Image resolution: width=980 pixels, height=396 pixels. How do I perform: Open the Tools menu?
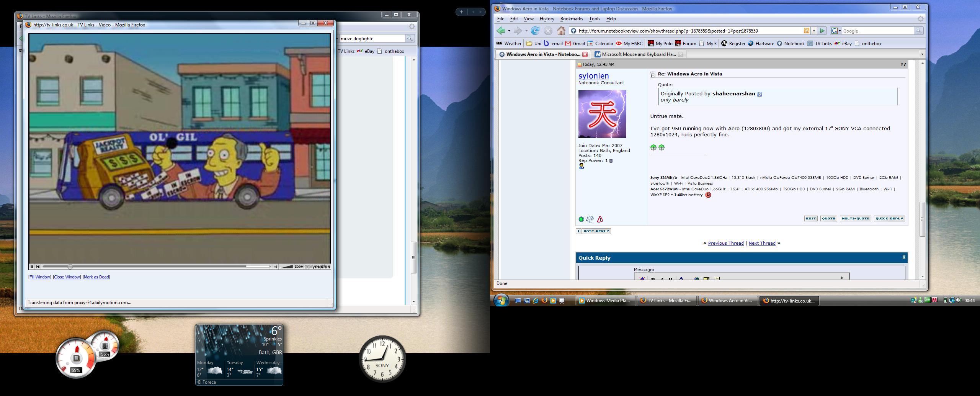(x=595, y=19)
